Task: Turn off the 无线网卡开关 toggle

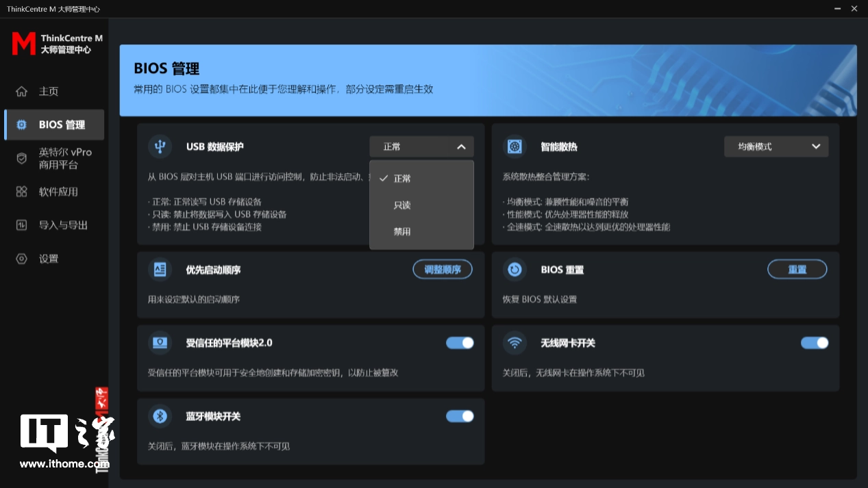Action: pos(815,343)
